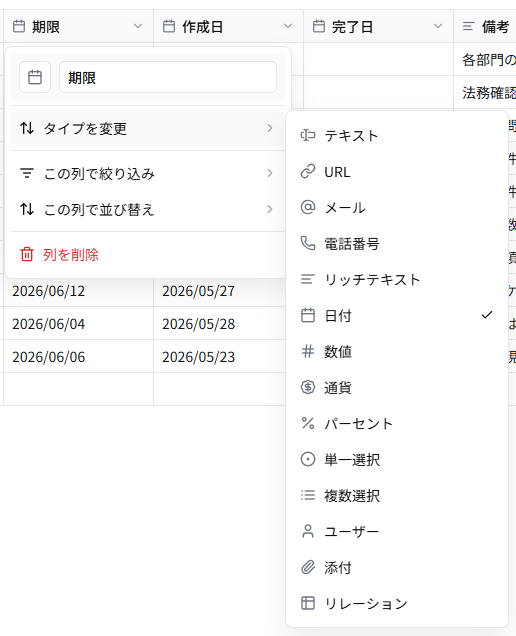Set column type to 通貨
The width and height of the screenshot is (516, 636).
397,387
